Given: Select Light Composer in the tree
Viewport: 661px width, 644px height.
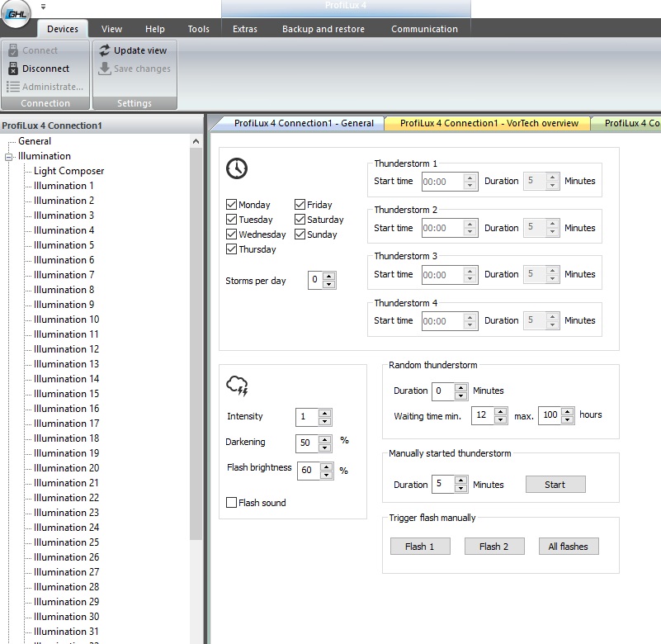Looking at the screenshot, I should tap(68, 171).
